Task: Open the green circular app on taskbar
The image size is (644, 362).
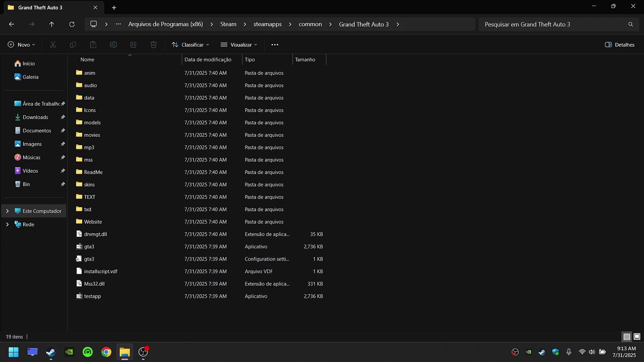Action: (x=88, y=352)
